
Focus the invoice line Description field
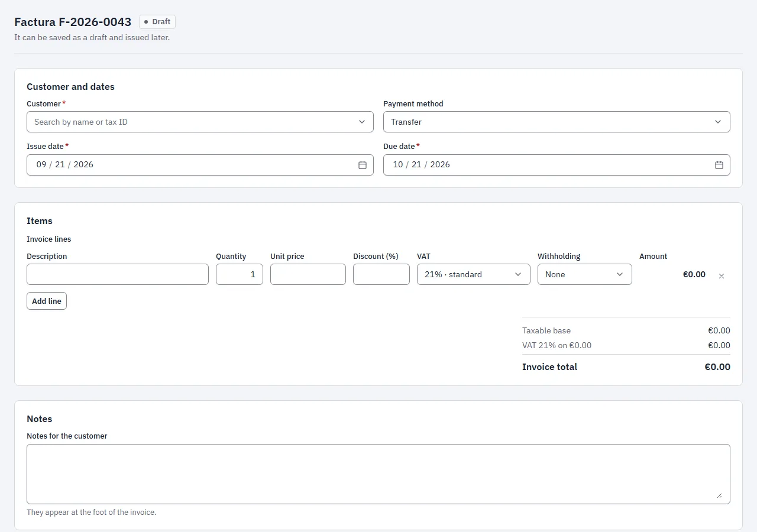pyautogui.click(x=118, y=274)
